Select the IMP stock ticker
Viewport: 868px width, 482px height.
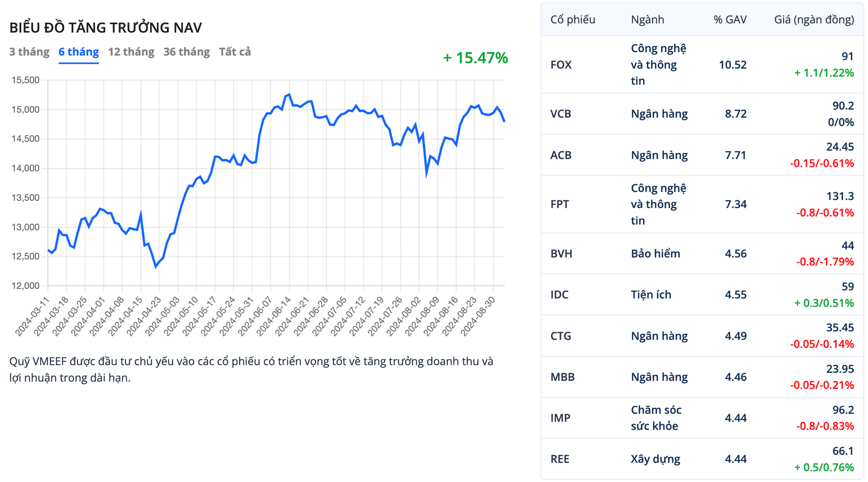point(560,418)
